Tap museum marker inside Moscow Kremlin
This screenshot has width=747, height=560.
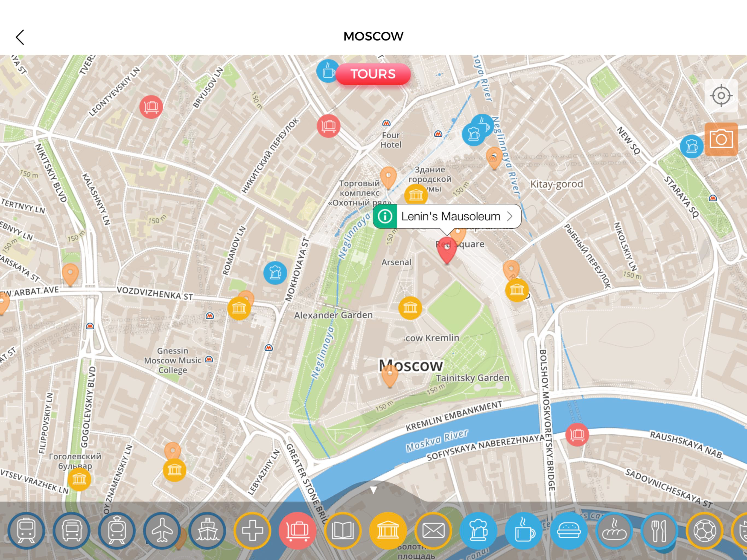pos(410,308)
